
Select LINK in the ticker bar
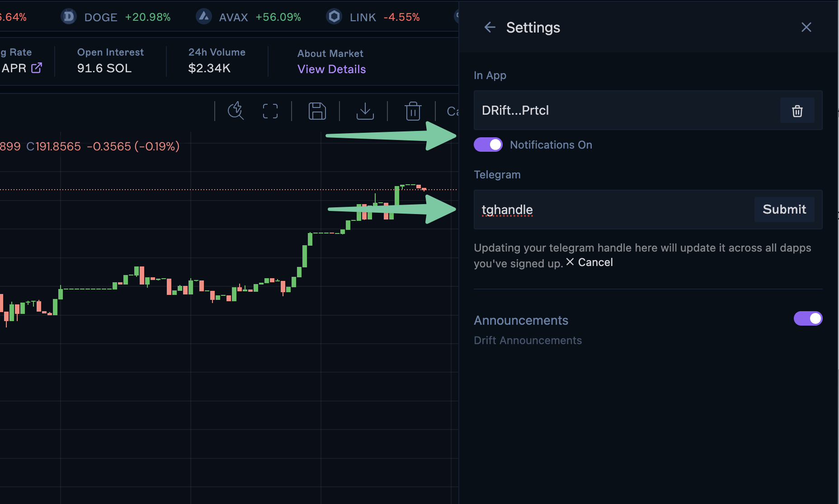pyautogui.click(x=362, y=17)
